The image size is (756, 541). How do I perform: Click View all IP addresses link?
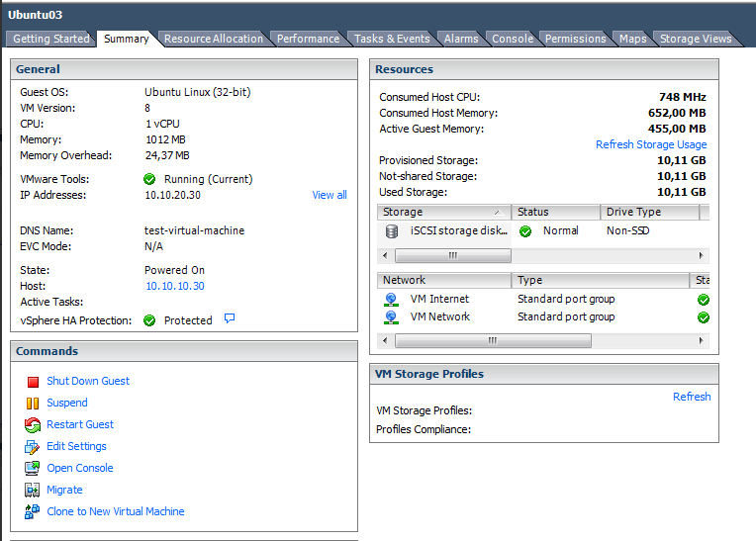click(x=329, y=195)
